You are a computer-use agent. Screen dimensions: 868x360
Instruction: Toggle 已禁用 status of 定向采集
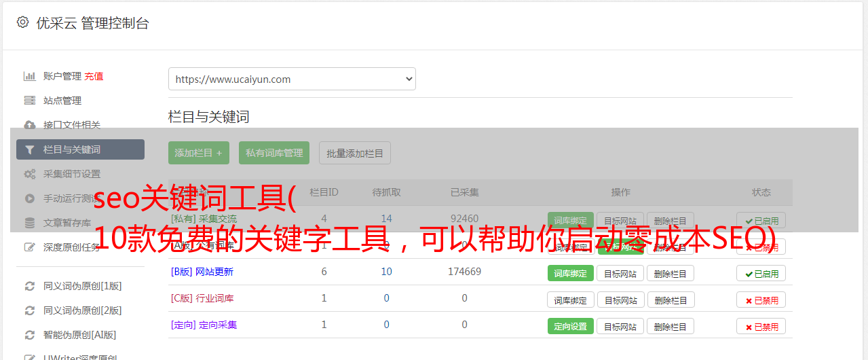click(761, 327)
